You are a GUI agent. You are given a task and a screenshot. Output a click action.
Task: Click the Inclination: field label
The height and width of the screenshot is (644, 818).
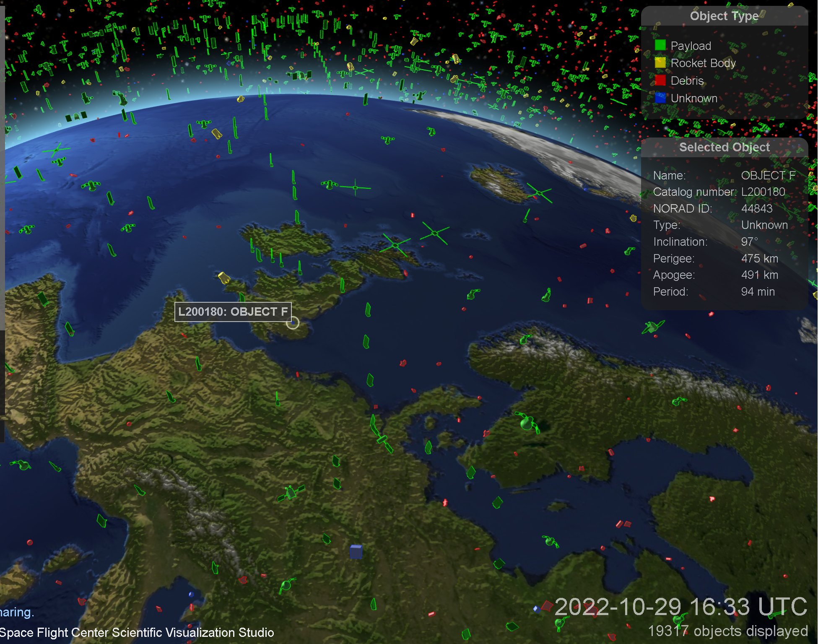[680, 242]
